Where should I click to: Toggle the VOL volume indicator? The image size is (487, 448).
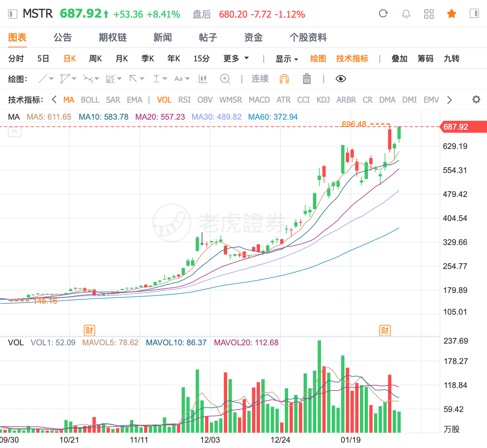click(x=164, y=100)
